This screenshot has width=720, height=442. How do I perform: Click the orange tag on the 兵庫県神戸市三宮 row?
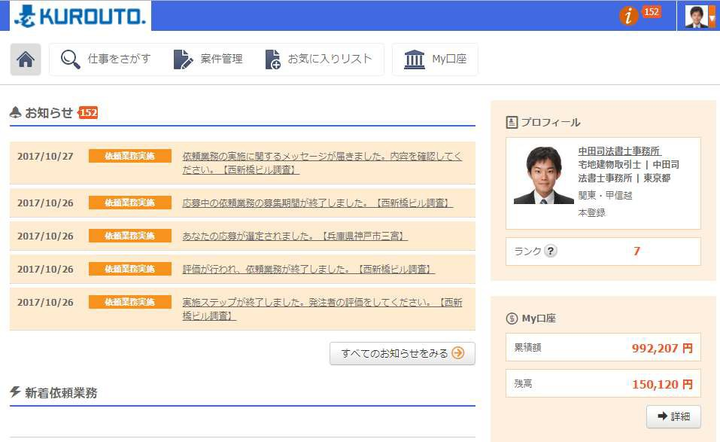(130, 236)
